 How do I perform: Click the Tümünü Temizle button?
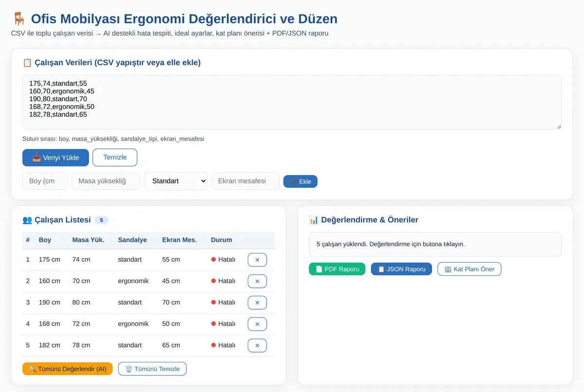point(152,369)
